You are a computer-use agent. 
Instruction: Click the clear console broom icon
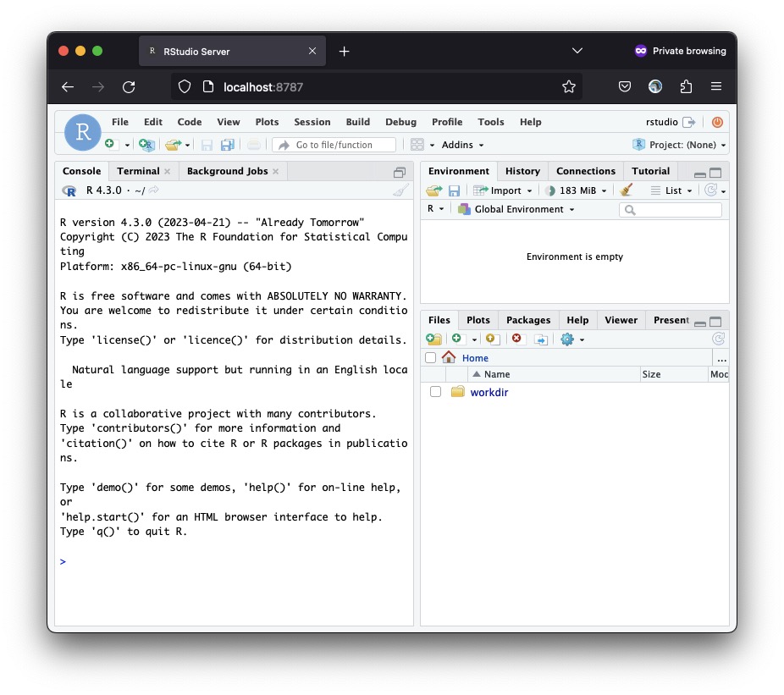(x=400, y=190)
